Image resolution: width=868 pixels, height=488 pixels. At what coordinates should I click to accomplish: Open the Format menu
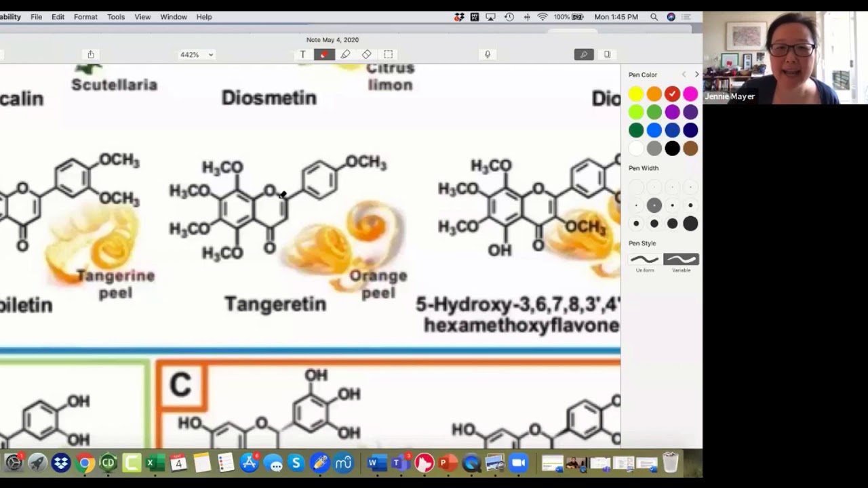click(x=85, y=17)
